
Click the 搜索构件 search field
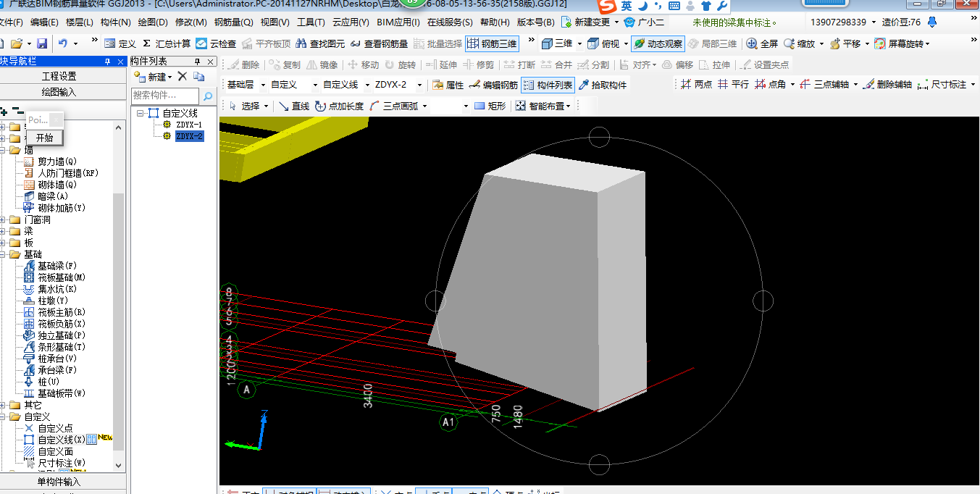point(165,96)
